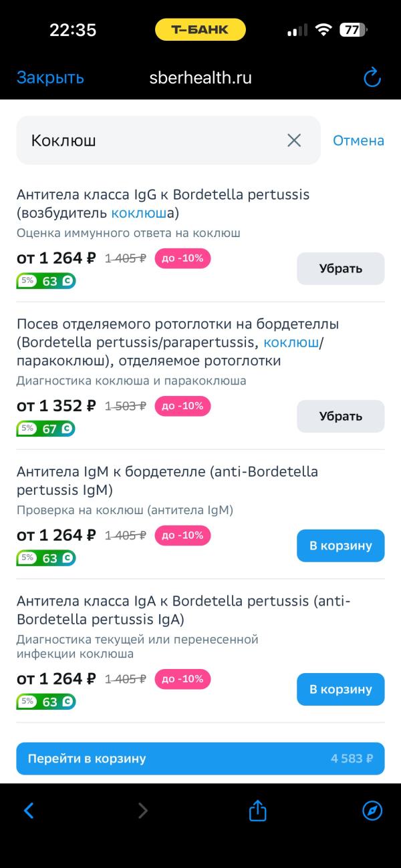
Task: Reload the page with refresh icon
Action: [x=372, y=77]
